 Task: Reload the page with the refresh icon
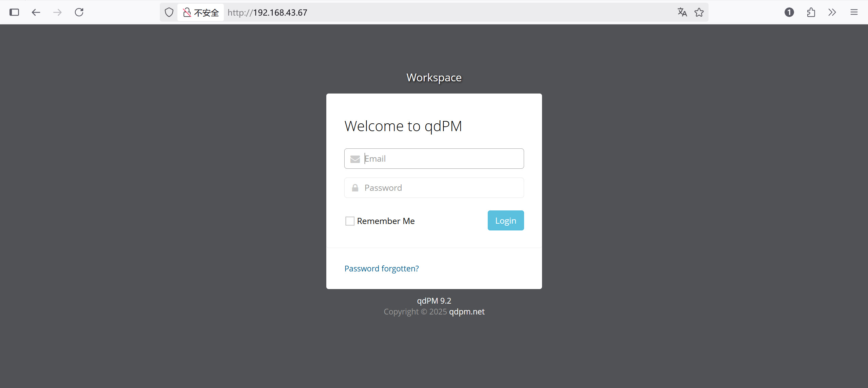tap(79, 13)
